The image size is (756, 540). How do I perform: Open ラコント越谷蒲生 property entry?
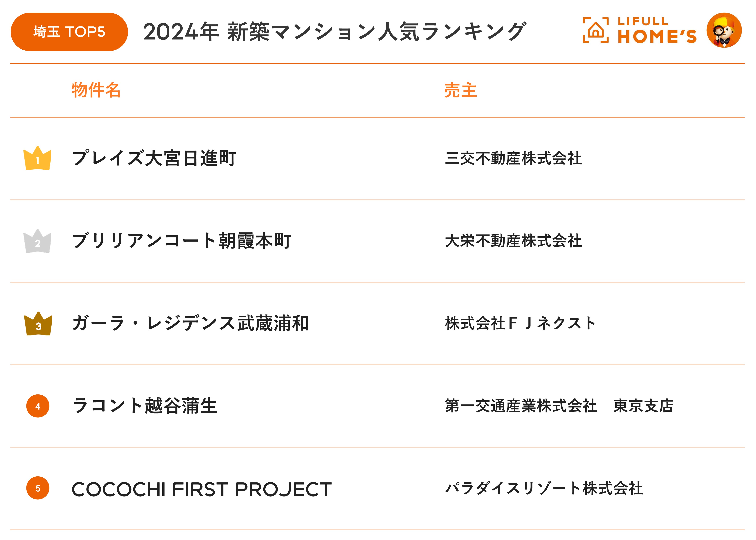[x=145, y=406]
